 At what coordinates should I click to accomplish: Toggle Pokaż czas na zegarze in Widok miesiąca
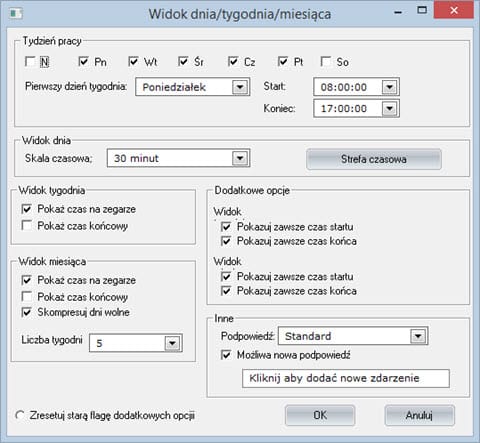click(x=27, y=280)
